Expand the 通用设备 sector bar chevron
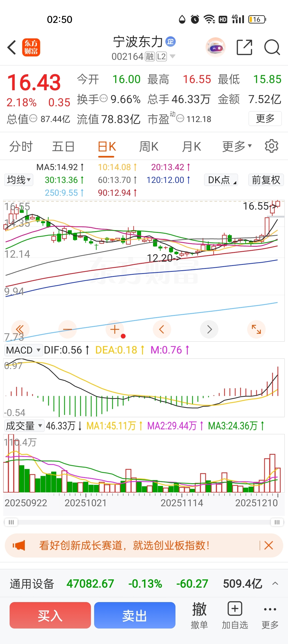Viewport: 288px width, 644px height. pyautogui.click(x=275, y=584)
